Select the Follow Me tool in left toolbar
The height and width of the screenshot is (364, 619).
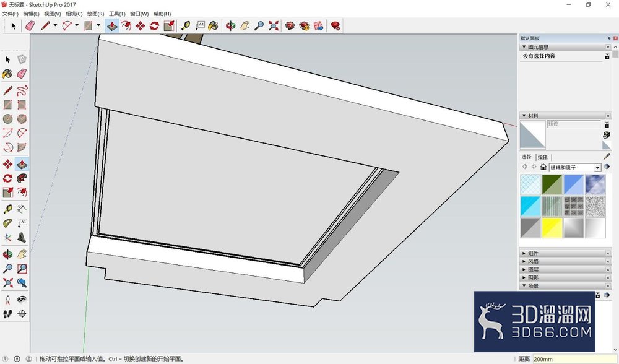tap(22, 178)
